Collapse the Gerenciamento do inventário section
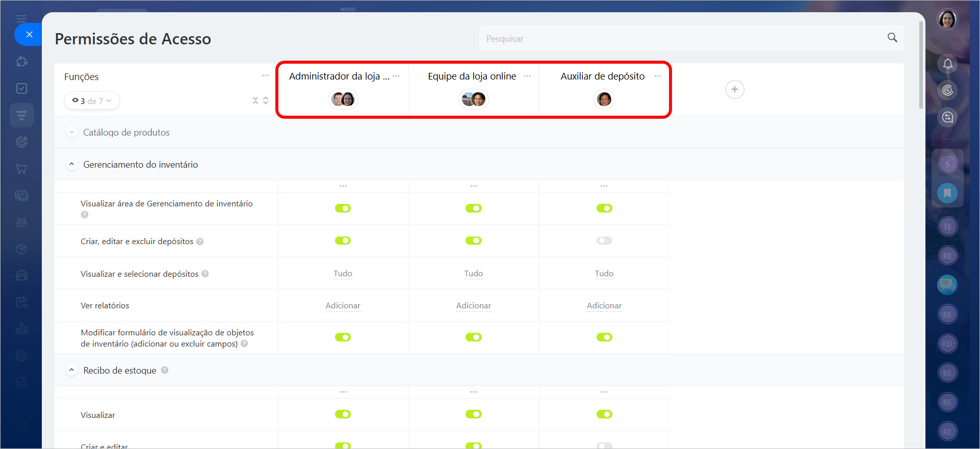 click(x=72, y=164)
